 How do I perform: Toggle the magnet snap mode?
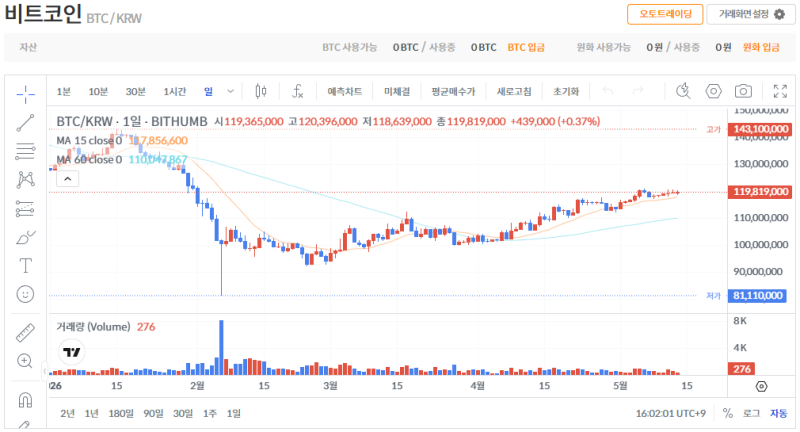(25, 399)
